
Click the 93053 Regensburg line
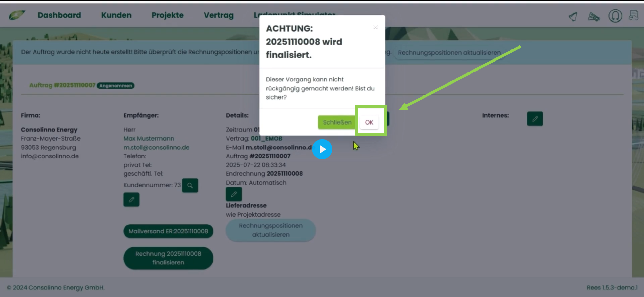(48, 147)
